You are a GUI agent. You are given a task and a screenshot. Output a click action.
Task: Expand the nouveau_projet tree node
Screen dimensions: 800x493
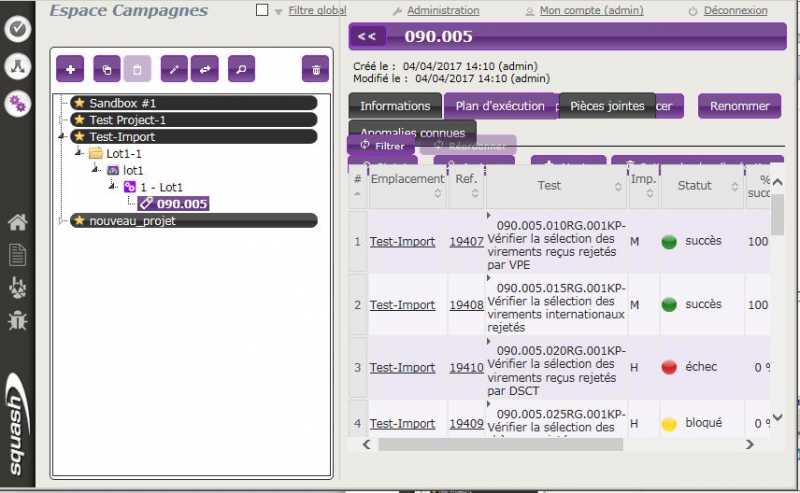62,221
